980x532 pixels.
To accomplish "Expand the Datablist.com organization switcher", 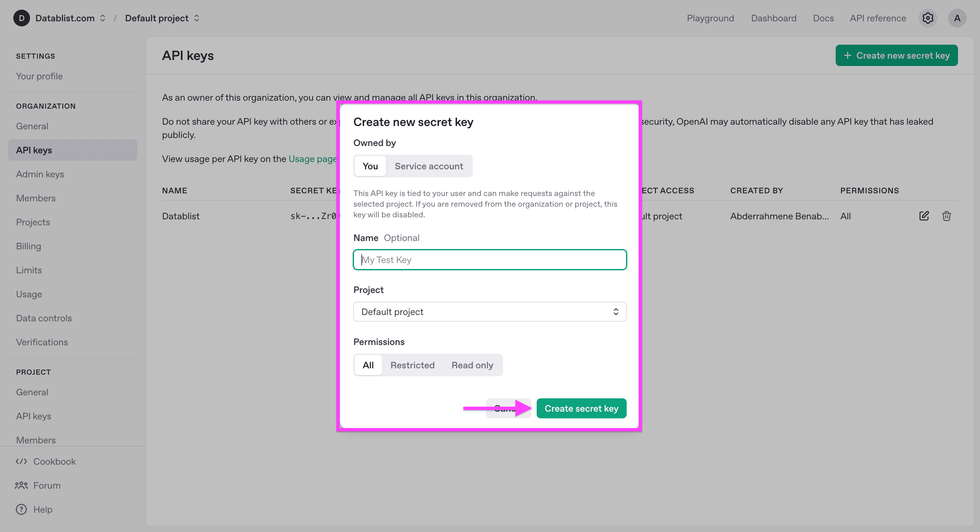I will [x=102, y=18].
